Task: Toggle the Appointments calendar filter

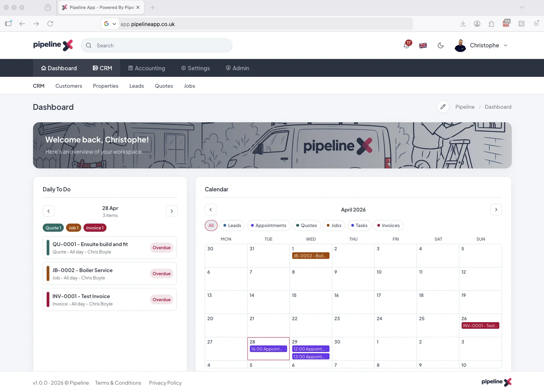Action: (x=269, y=225)
